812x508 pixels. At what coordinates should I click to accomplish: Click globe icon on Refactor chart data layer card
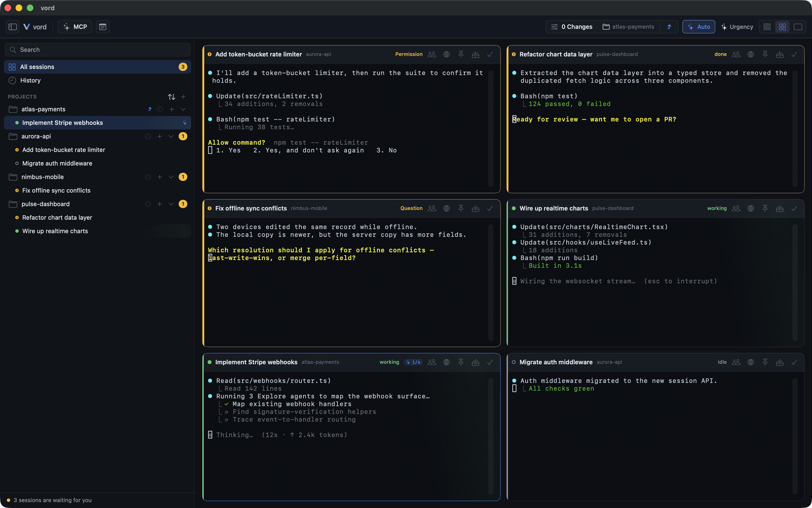pos(751,54)
